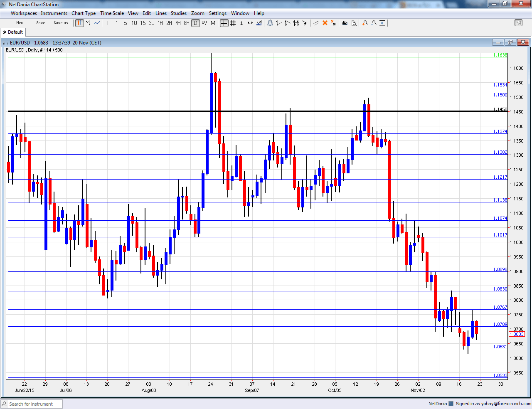This screenshot has width=532, height=409.
Task: Open the Time Scale menu
Action: (x=112, y=13)
